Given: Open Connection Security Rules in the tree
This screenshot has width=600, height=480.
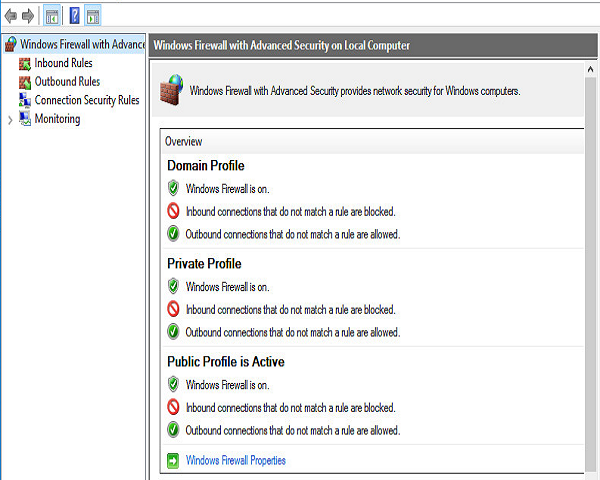Looking at the screenshot, I should (x=79, y=100).
